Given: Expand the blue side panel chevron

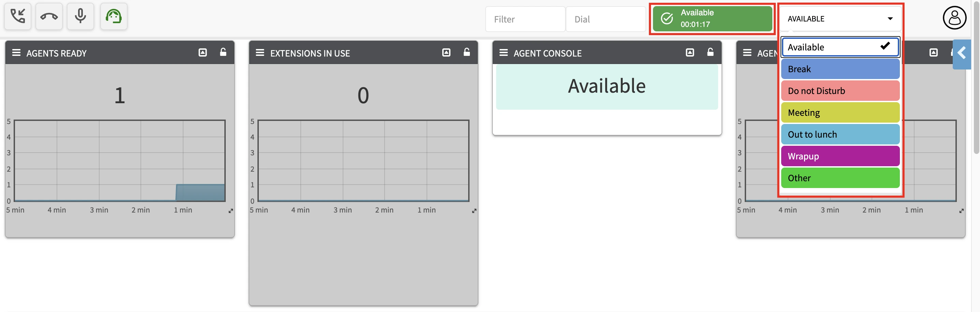Looking at the screenshot, I should click(x=961, y=53).
